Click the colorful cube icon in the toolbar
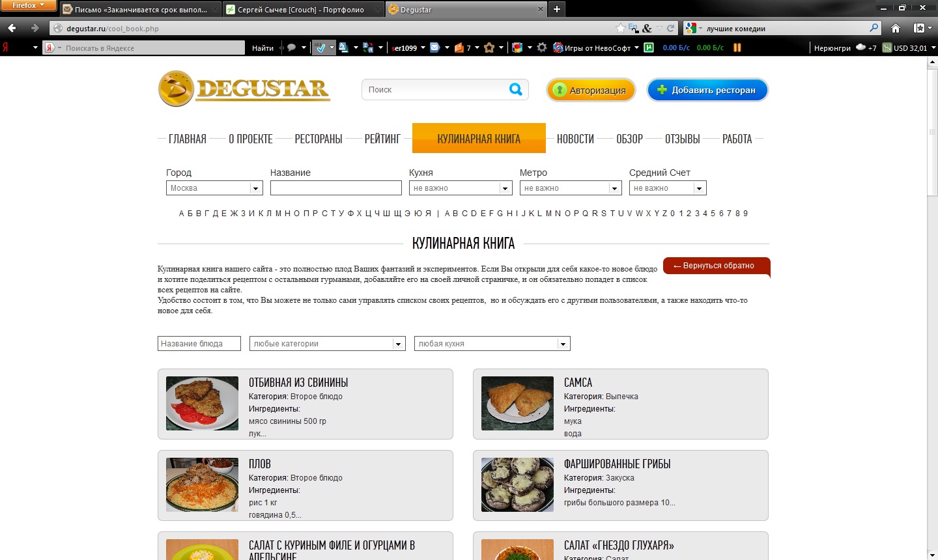Image resolution: width=938 pixels, height=560 pixels. click(x=517, y=48)
